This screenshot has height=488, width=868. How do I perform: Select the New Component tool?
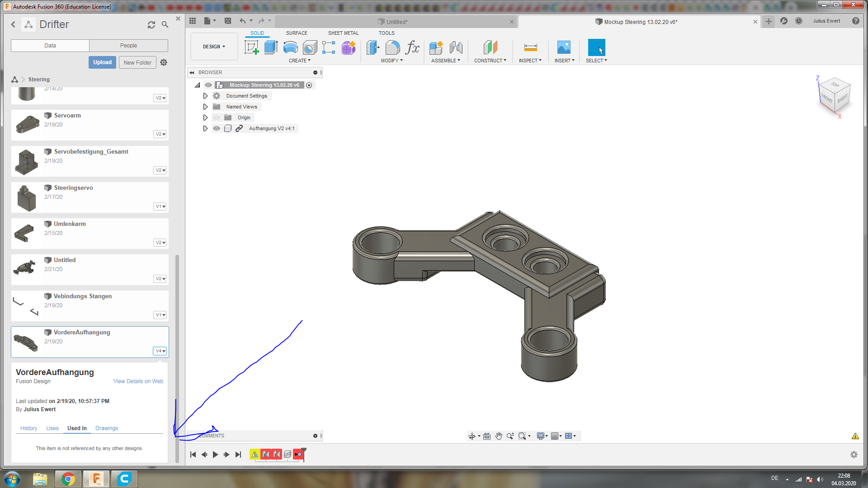pyautogui.click(x=436, y=47)
